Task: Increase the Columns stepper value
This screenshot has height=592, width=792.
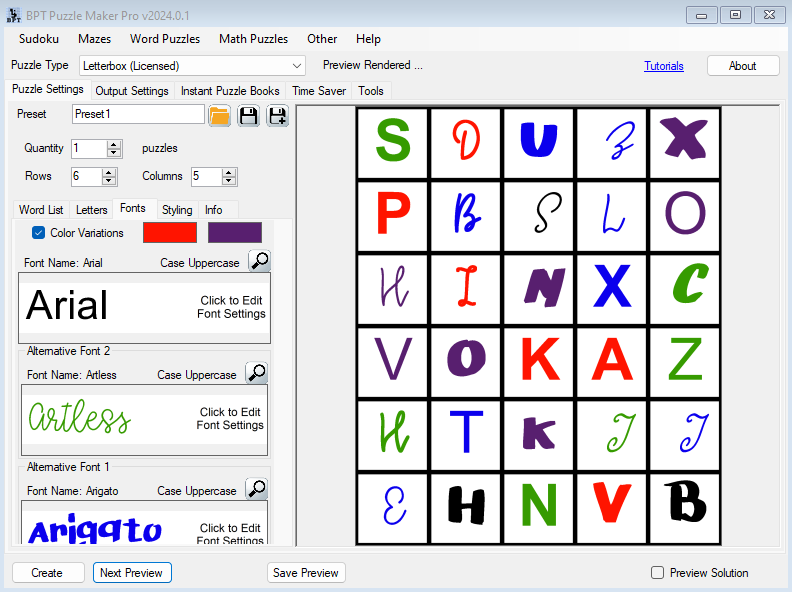Action: pyautogui.click(x=229, y=172)
